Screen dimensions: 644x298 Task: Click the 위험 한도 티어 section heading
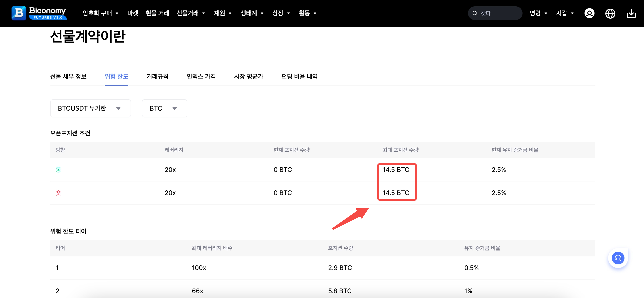coord(68,231)
